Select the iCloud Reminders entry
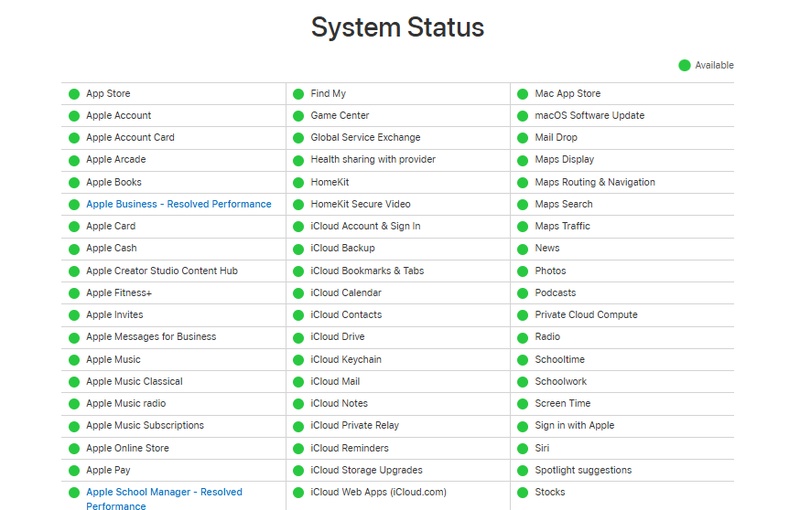 point(349,448)
